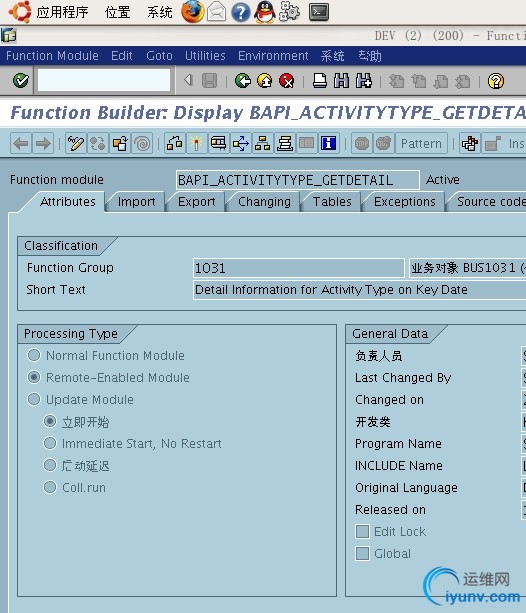Collapse command field with the triangle arrow
Viewport: 526px width, 613px height.
pyautogui.click(x=188, y=80)
